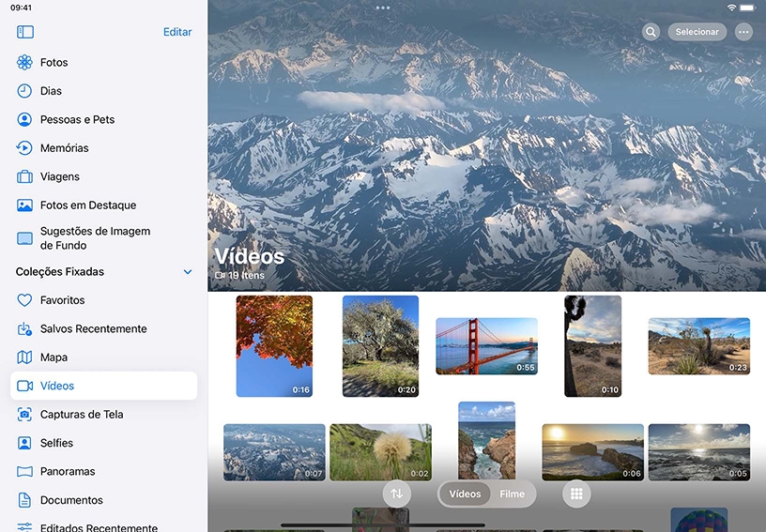
Task: Toggle the sidebar panel icon
Action: (x=25, y=32)
